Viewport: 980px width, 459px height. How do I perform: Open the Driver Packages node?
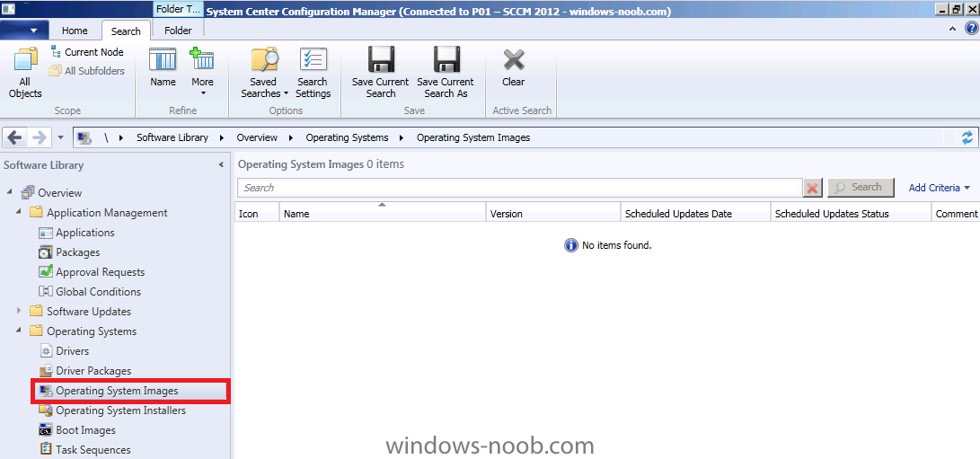pos(93,371)
